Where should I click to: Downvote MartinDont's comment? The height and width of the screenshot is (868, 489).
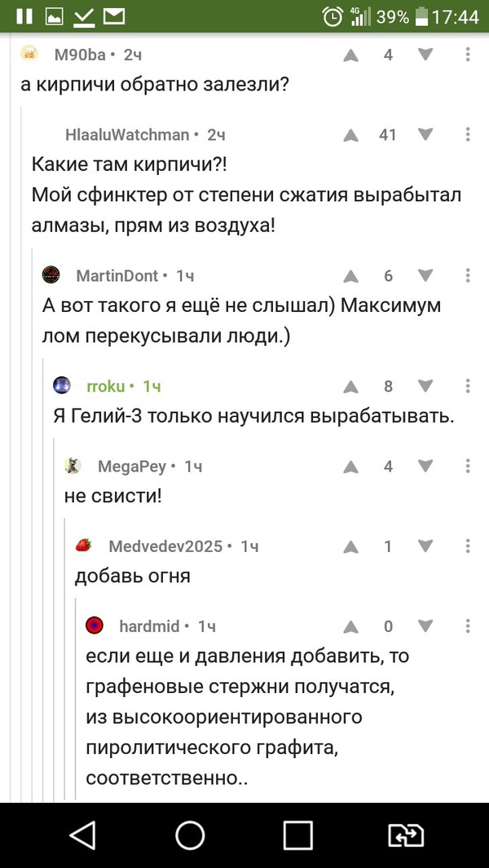425,275
